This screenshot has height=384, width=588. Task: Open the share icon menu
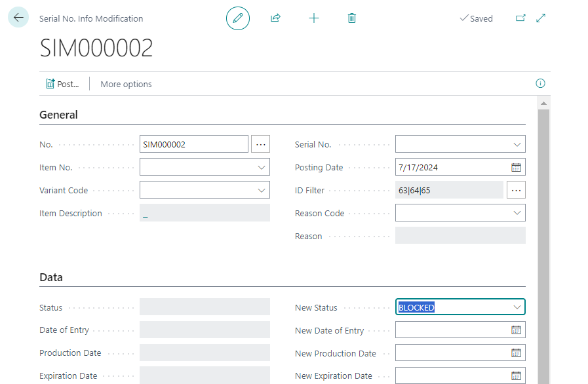275,18
